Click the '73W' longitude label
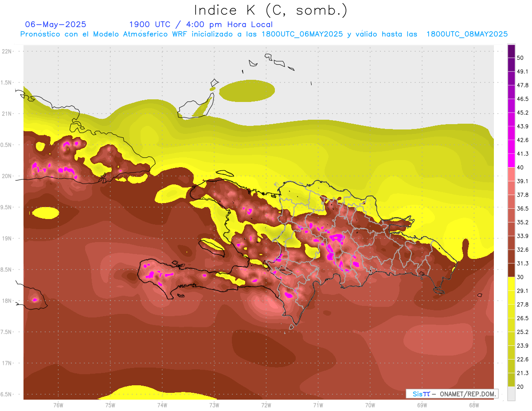Image resolution: width=532 pixels, height=411 pixels. point(214,405)
